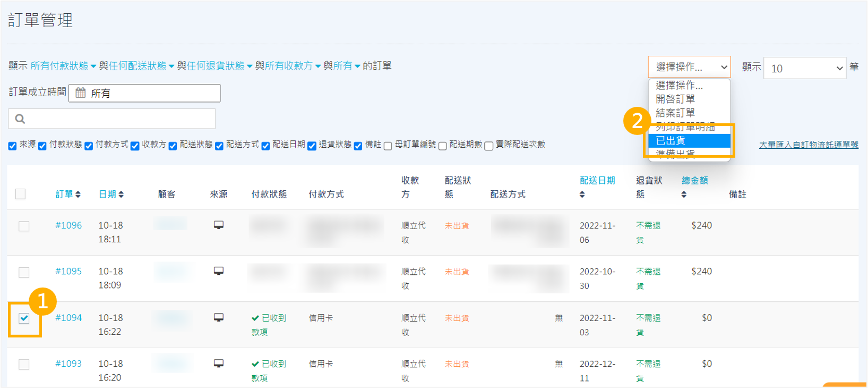Viewport: 868px width, 388px height.
Task: Open the 顯示 10 筆 page size dropdown
Action: tap(804, 68)
